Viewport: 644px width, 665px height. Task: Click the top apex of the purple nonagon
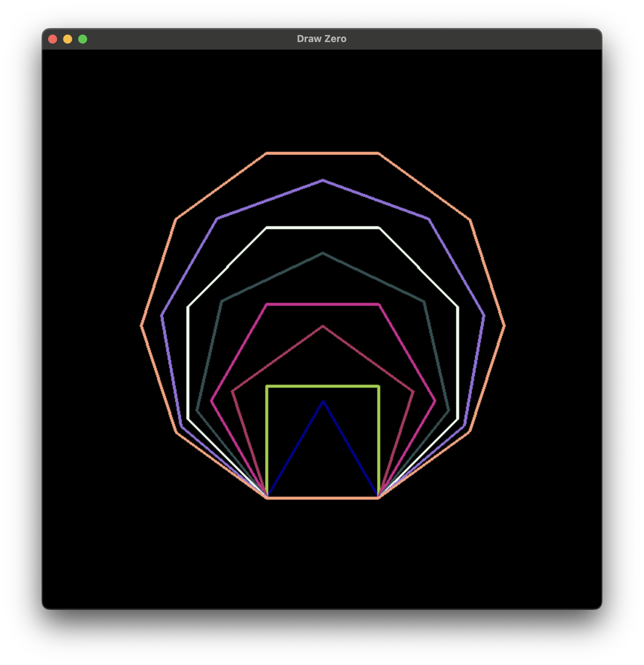(323, 181)
